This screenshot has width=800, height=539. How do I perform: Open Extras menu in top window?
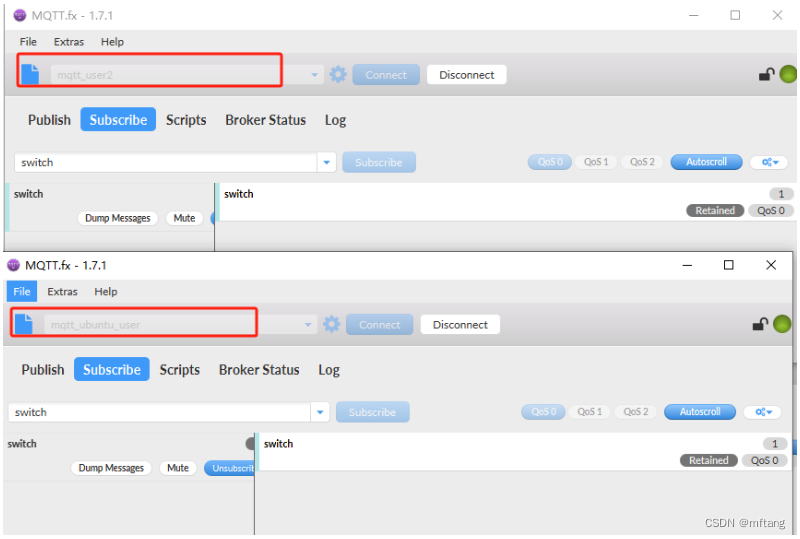click(69, 42)
